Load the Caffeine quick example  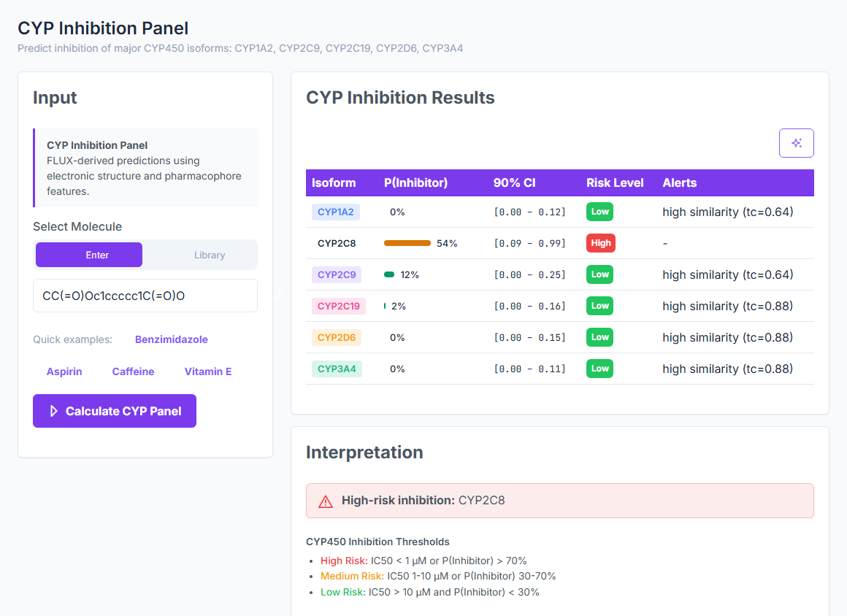pos(133,371)
